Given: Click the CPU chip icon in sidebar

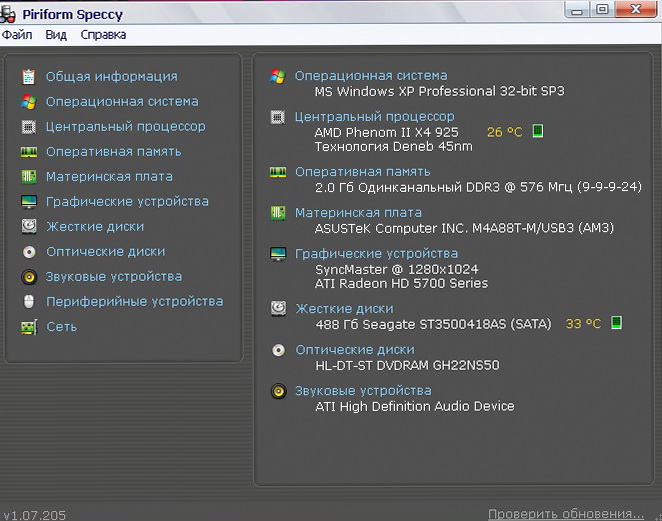Looking at the screenshot, I should click(x=28, y=126).
